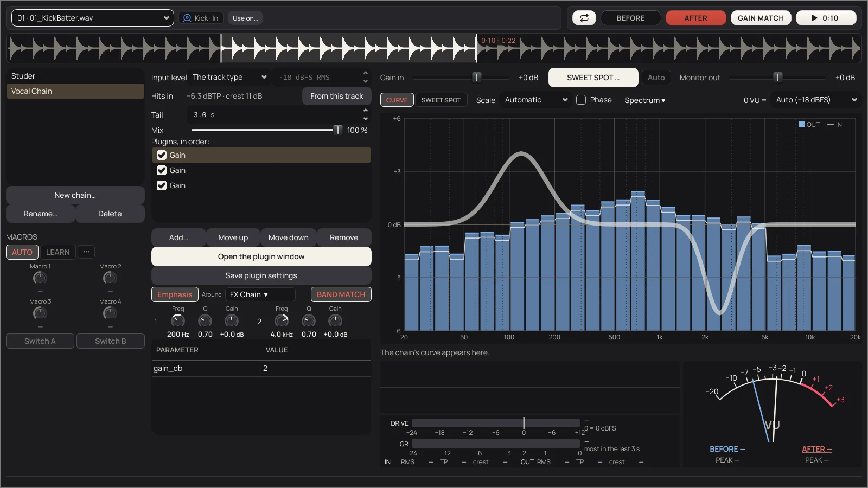Click the Kick In badge icon
The image size is (868, 488).
[187, 18]
